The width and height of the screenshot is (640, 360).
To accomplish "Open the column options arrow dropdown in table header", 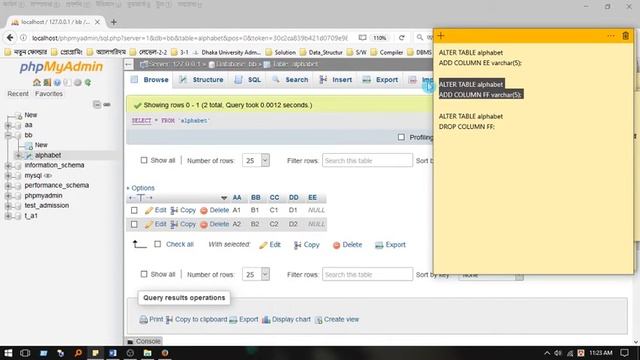I will (224, 198).
